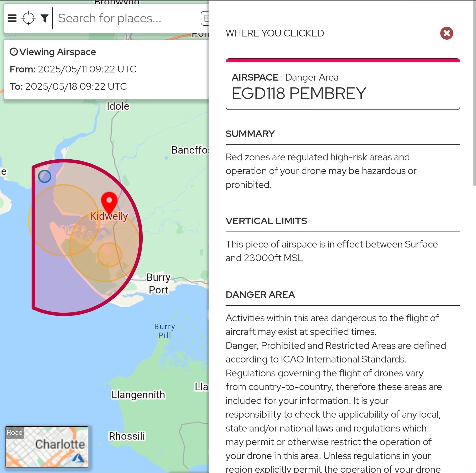Open the filter funnel icon
This screenshot has height=473, width=476.
(x=45, y=18)
